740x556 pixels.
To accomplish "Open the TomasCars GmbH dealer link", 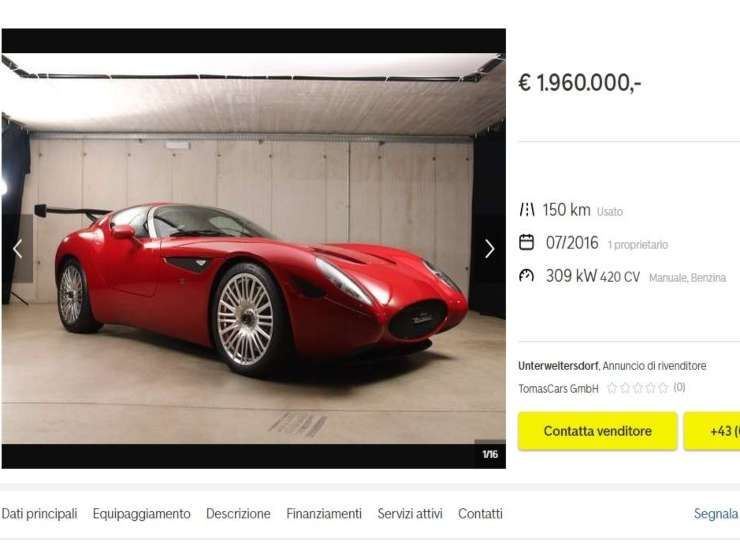I will point(558,388).
